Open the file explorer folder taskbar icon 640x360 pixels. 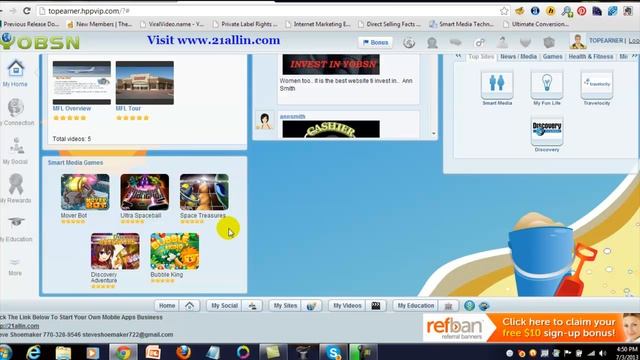[x=63, y=352]
